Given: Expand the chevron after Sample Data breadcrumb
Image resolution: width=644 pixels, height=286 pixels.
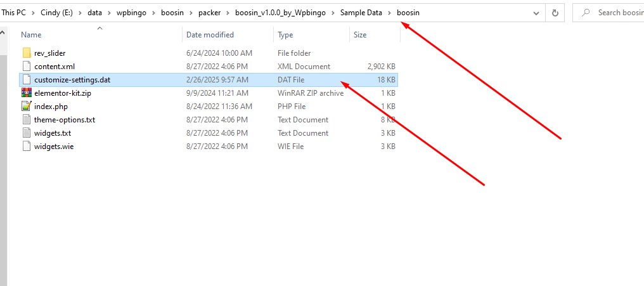Looking at the screenshot, I should coord(389,13).
